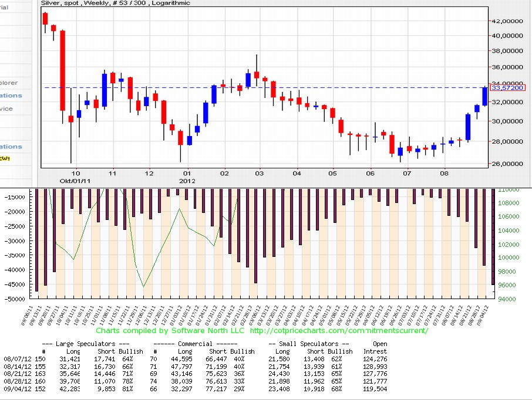Click the open interest value 128,993
Viewport: 532px width, 400px height.
click(375, 367)
